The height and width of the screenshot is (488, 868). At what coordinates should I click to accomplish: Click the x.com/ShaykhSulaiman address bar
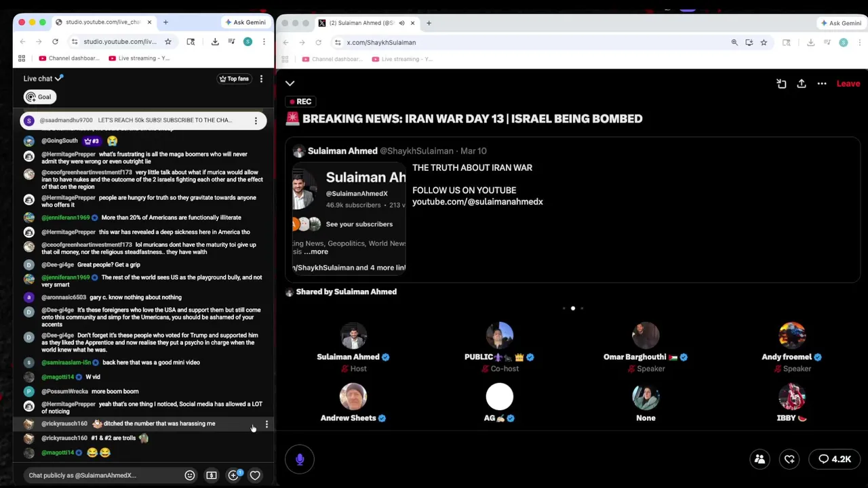tap(532, 42)
